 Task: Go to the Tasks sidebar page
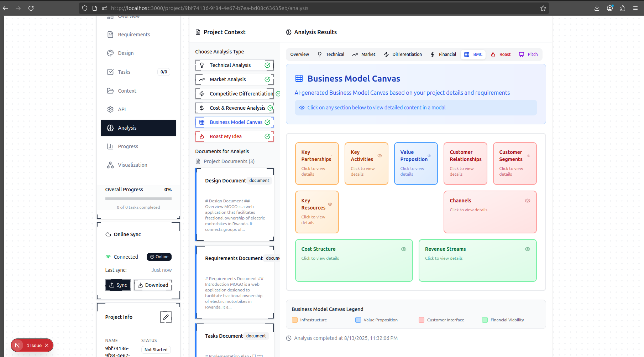[x=138, y=72]
